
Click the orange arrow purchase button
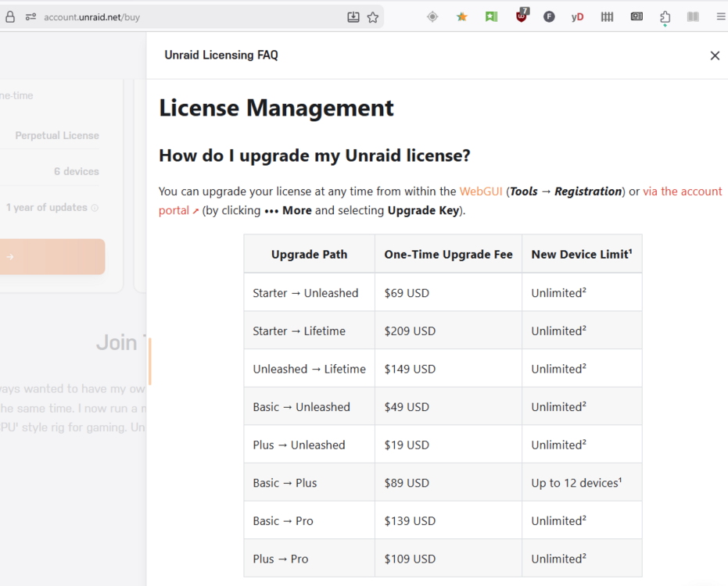(x=52, y=256)
